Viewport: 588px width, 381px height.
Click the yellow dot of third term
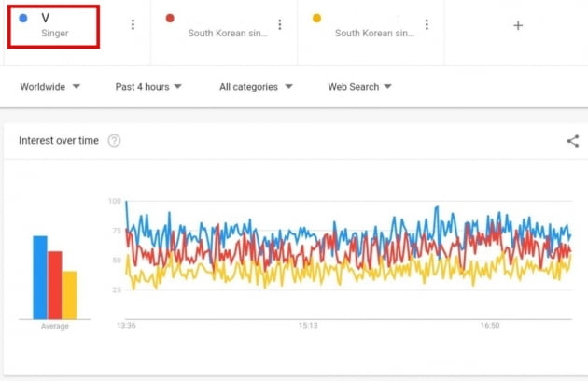click(317, 18)
